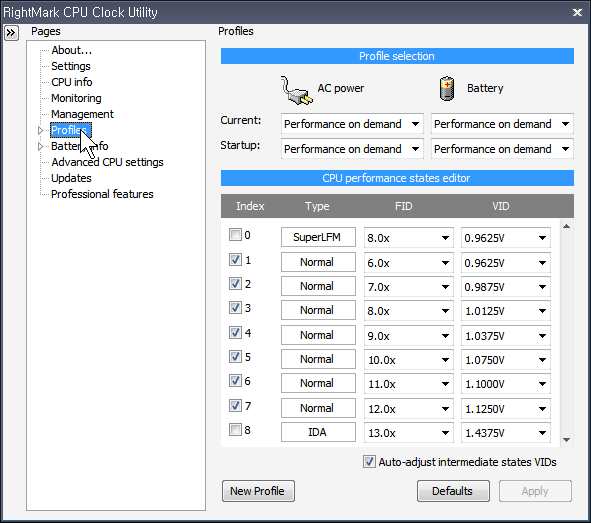Open the 1.0750V VID dropdown
This screenshot has height=523, width=591.
click(506, 360)
